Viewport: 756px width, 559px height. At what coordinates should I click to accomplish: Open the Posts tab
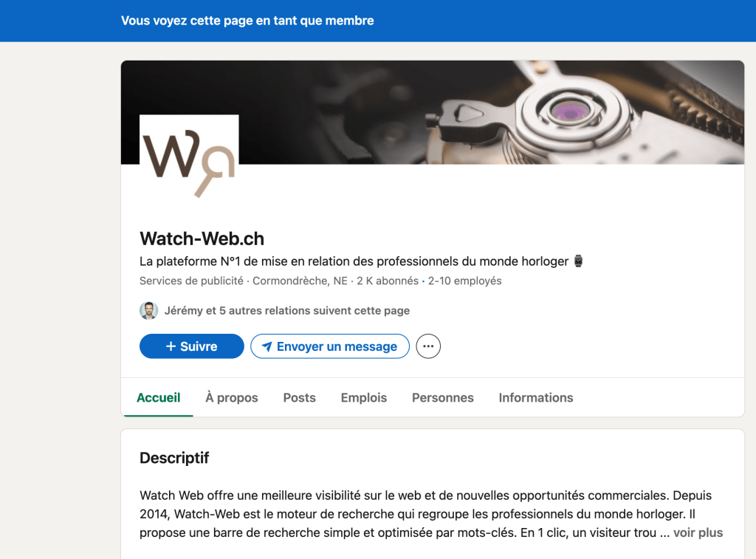click(x=300, y=397)
